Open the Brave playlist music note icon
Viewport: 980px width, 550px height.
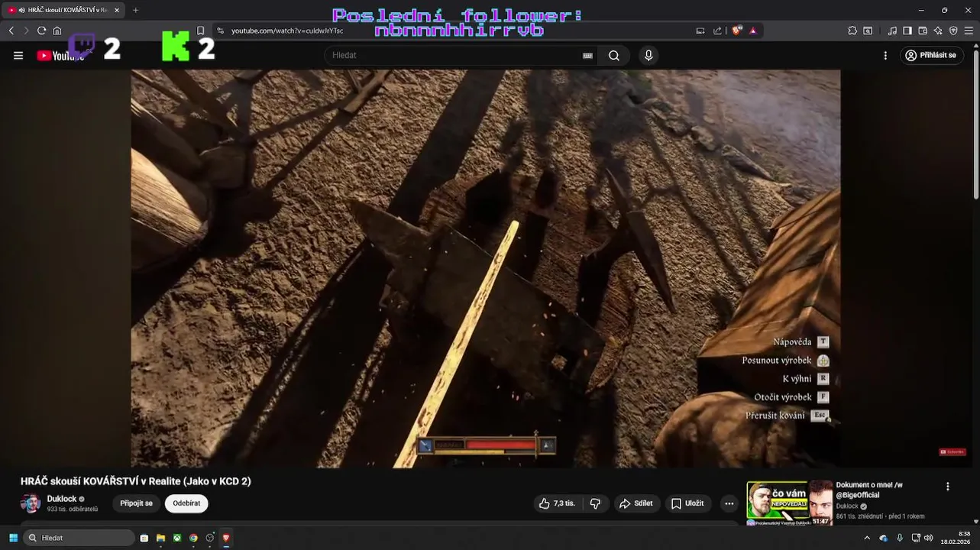(893, 31)
